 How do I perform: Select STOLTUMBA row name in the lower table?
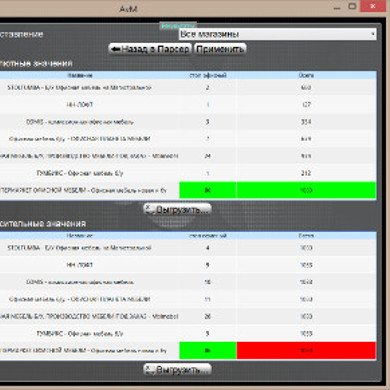click(x=79, y=248)
